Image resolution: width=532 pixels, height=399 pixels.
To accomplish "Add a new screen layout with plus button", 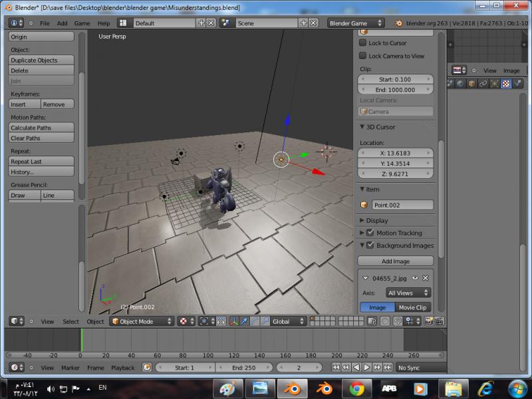I will tap(201, 23).
